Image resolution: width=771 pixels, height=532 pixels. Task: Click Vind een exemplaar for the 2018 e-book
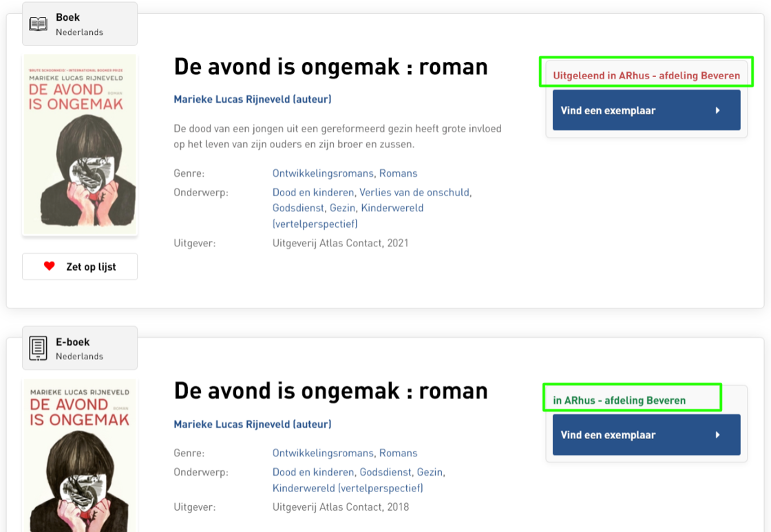[646, 435]
